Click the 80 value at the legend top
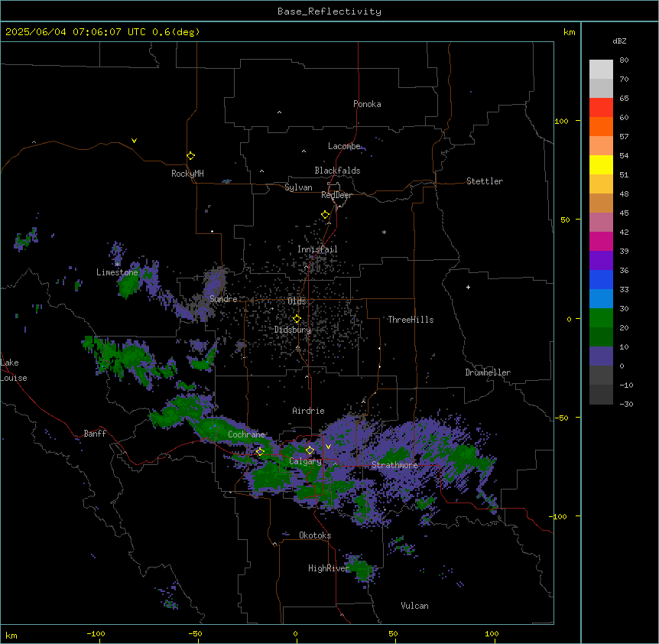This screenshot has height=644, width=659. coord(624,60)
